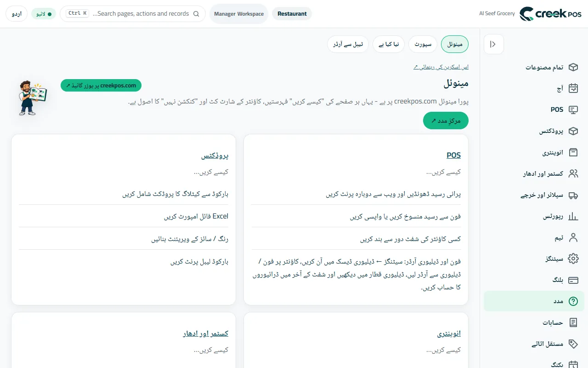The height and width of the screenshot is (368, 588).
Task: Select the انوینٹری archive icon in sidebar
Action: click(573, 152)
